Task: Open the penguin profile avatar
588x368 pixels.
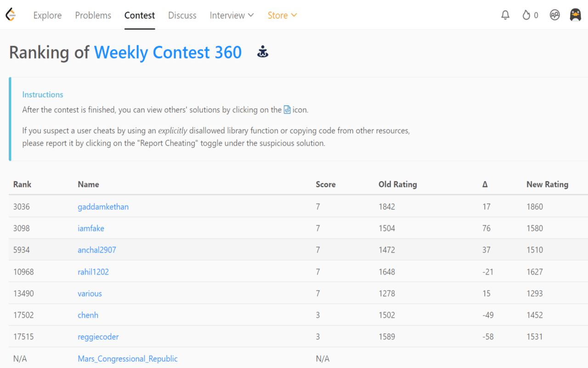Action: pyautogui.click(x=575, y=15)
